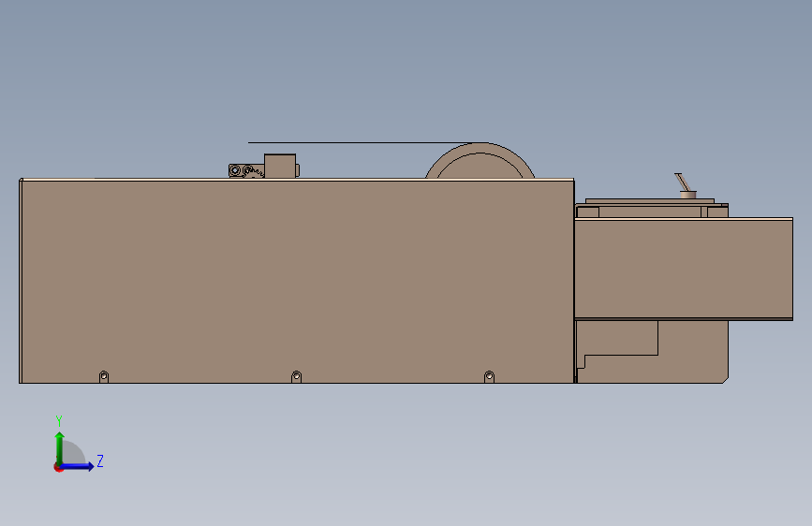Image resolution: width=812 pixels, height=526 pixels.
Task: Click the red origin dot of the triad
Action: point(57,468)
